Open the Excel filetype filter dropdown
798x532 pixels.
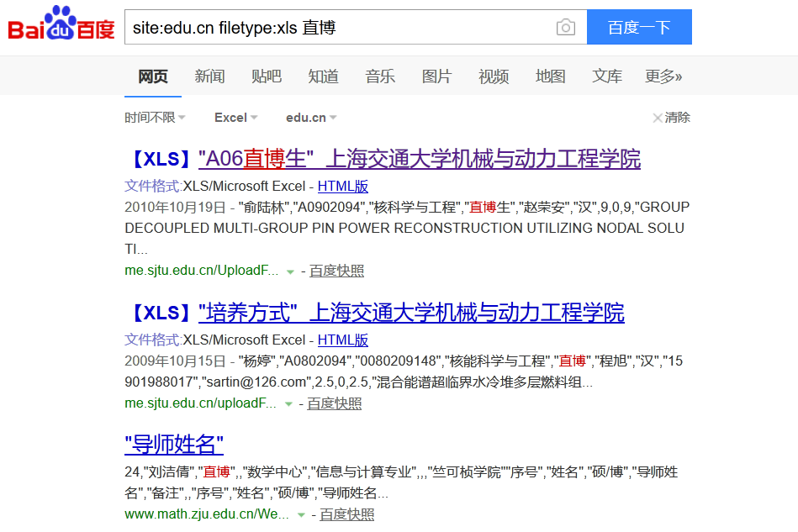click(x=235, y=118)
